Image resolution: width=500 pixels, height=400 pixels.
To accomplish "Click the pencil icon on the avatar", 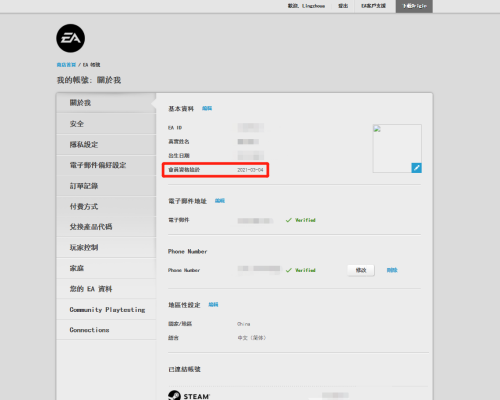I will click(416, 168).
